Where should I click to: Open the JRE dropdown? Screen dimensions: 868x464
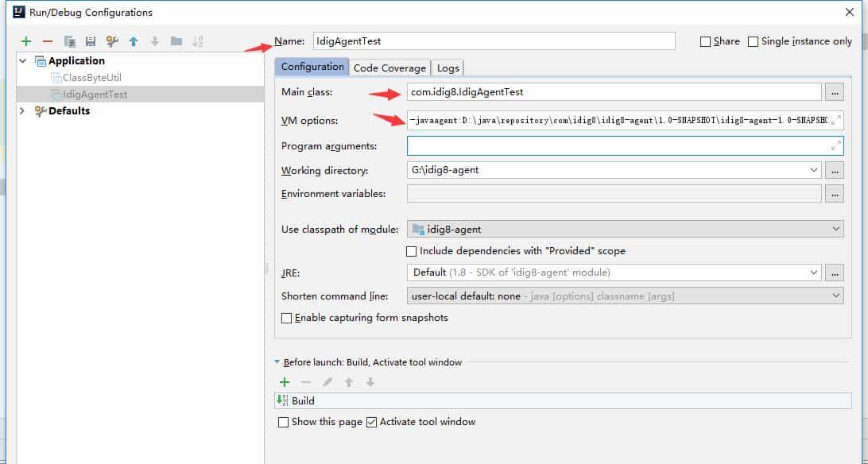[814, 273]
